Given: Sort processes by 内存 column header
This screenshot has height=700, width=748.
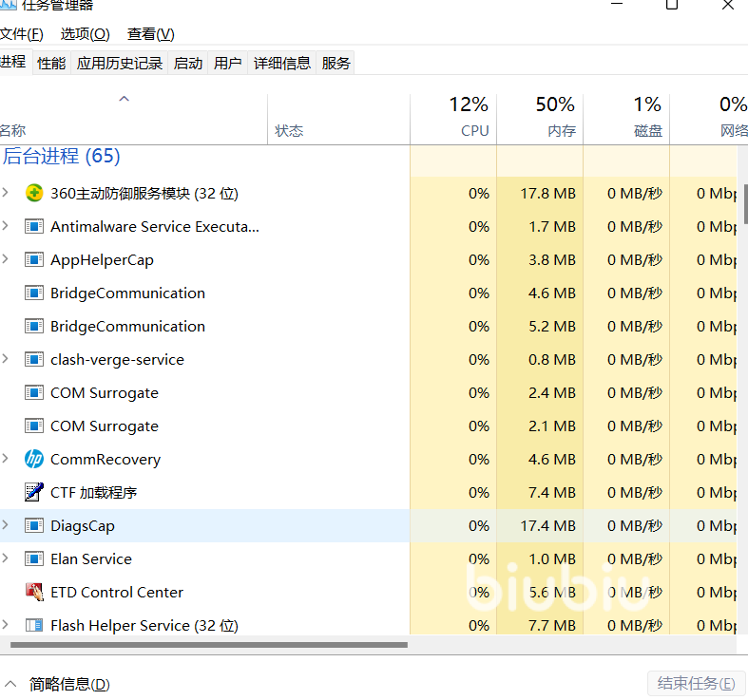Looking at the screenshot, I should point(540,119).
